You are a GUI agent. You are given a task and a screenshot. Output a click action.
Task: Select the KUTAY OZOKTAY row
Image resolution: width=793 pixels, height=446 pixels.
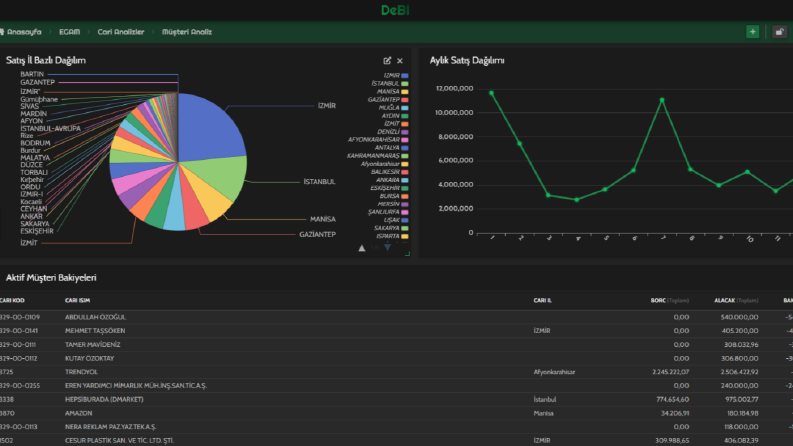click(396, 358)
